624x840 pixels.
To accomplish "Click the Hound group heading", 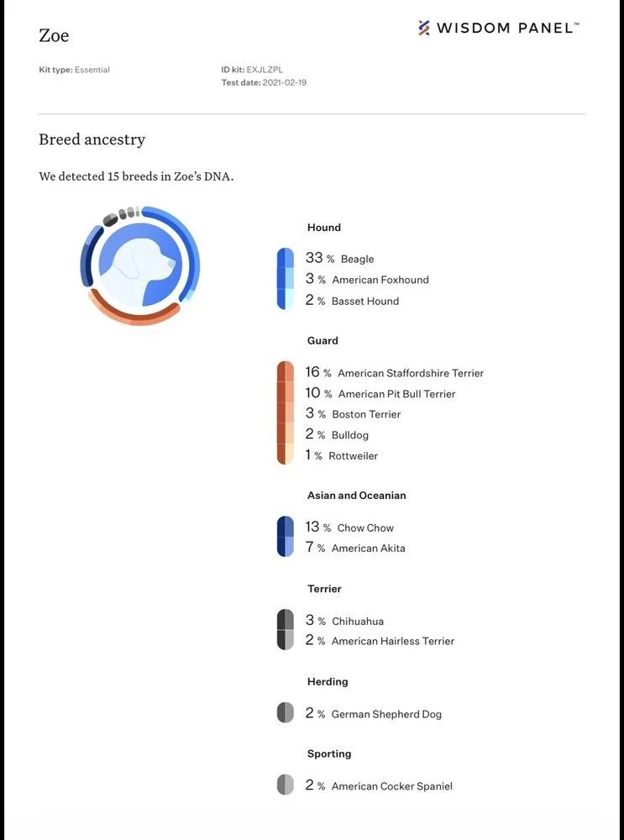I will 324,228.
